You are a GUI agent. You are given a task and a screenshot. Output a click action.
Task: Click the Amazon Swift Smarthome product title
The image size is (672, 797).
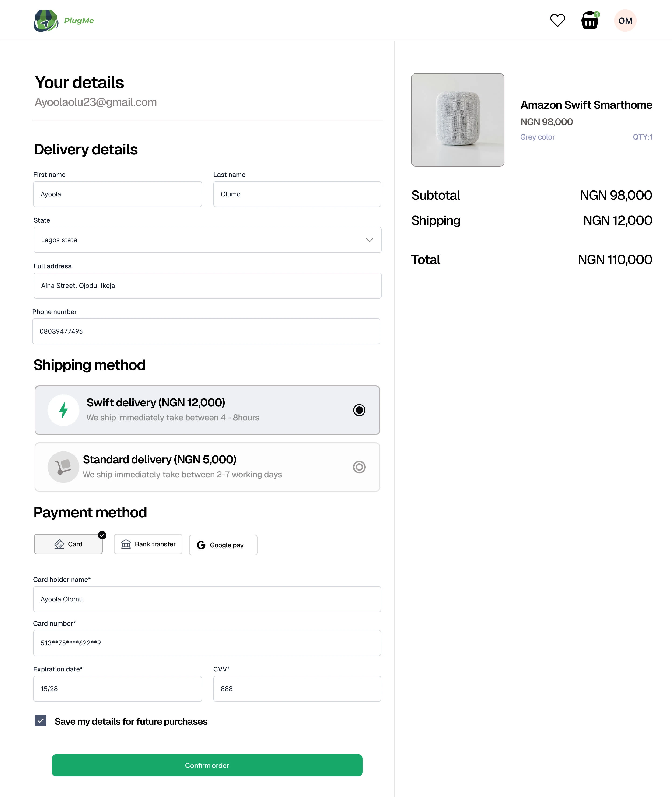point(586,105)
